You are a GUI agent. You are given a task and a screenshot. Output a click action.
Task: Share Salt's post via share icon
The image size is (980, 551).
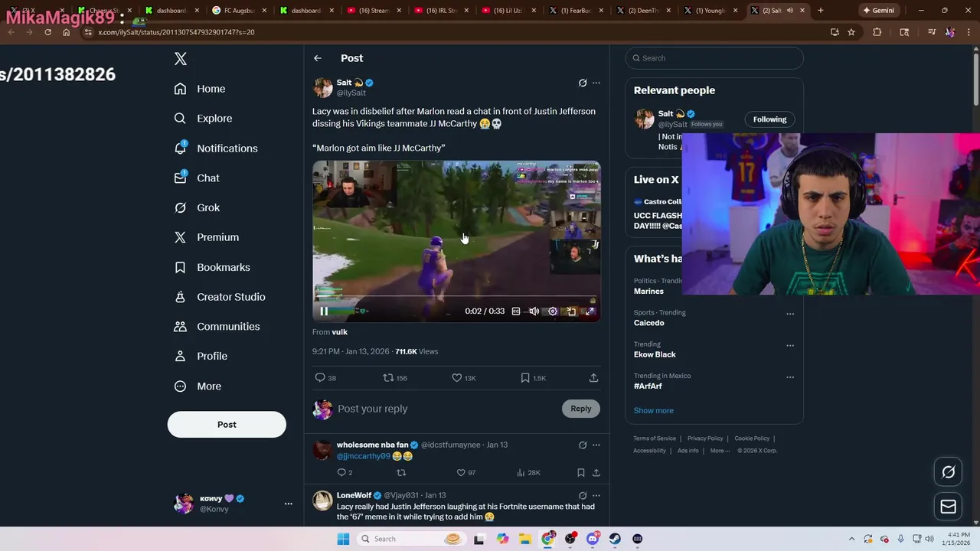(x=593, y=378)
